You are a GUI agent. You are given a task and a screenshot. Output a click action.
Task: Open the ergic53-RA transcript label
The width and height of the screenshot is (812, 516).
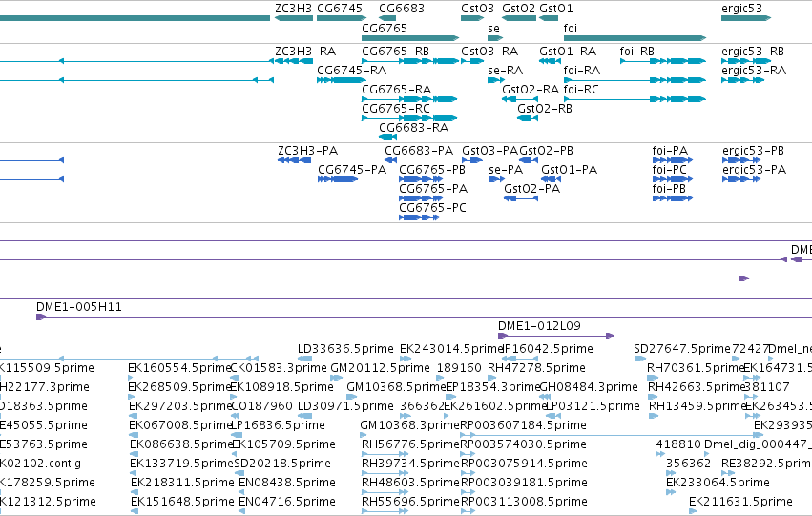754,71
